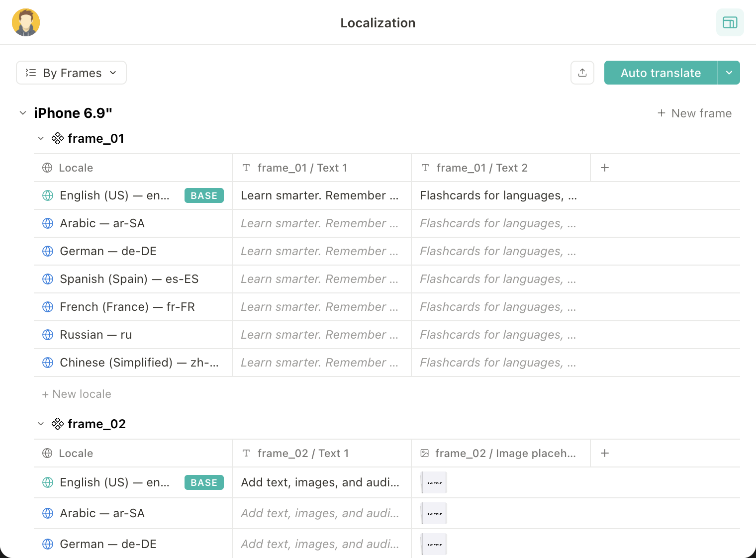Select Chinese (Simplified) locale row
The image size is (756, 558).
pyautogui.click(x=133, y=363)
